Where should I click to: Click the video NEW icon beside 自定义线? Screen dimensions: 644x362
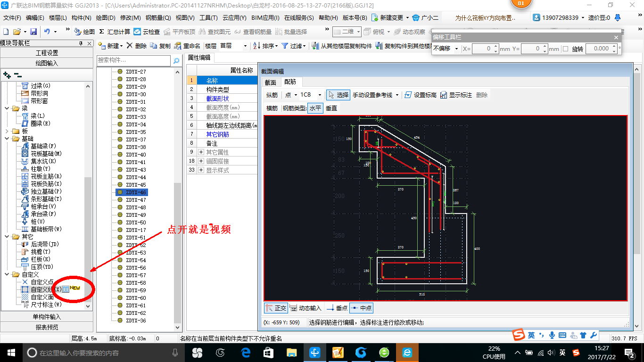72,289
